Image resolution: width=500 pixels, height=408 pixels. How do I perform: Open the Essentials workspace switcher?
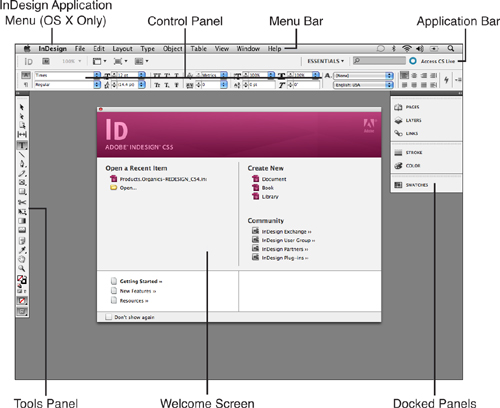click(325, 61)
